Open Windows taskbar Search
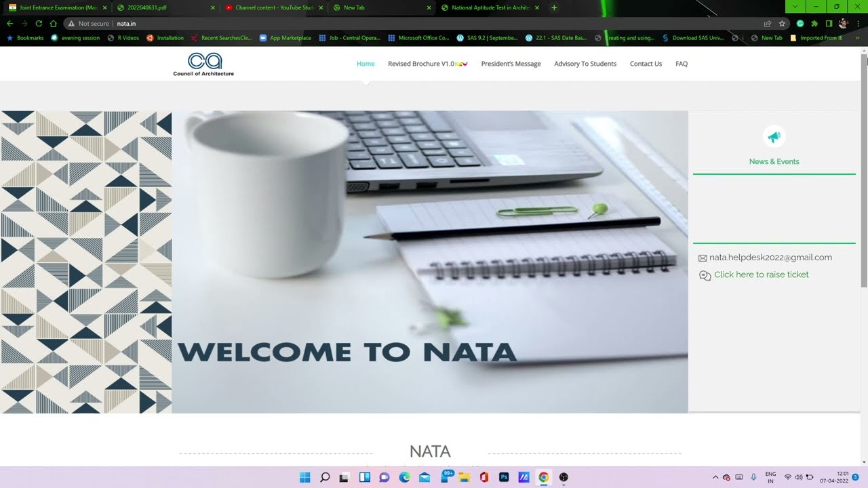This screenshot has height=488, width=868. point(325,477)
